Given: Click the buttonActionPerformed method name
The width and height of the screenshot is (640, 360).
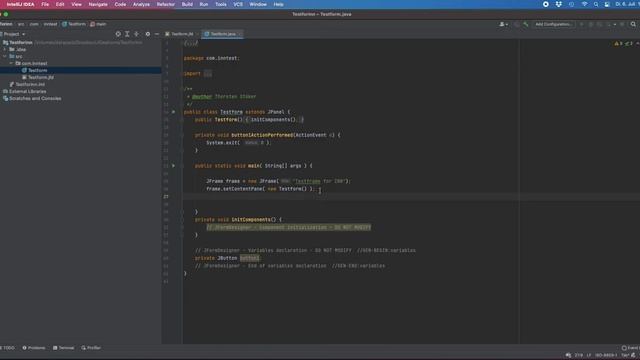Looking at the screenshot, I should click(262, 135).
